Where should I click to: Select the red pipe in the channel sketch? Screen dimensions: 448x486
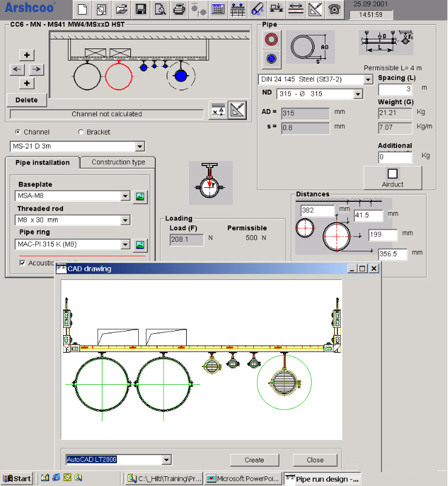119,76
